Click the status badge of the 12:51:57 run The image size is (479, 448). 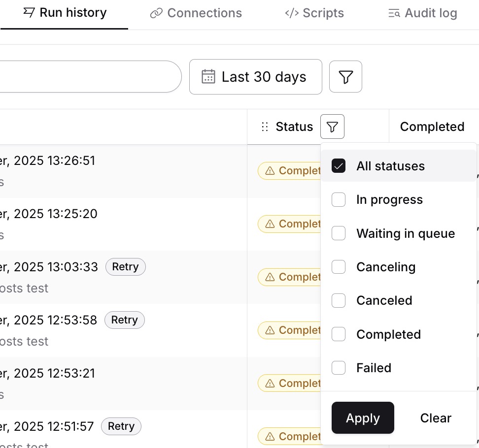point(289,436)
